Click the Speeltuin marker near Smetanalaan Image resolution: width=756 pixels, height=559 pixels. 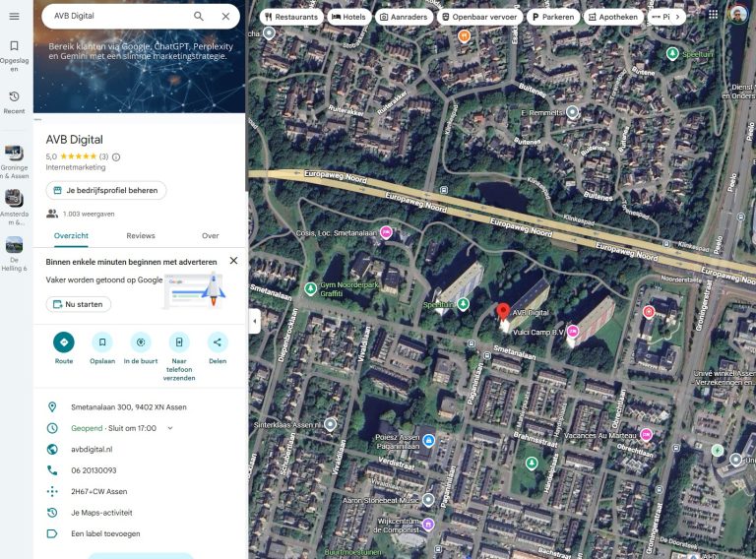tap(463, 304)
